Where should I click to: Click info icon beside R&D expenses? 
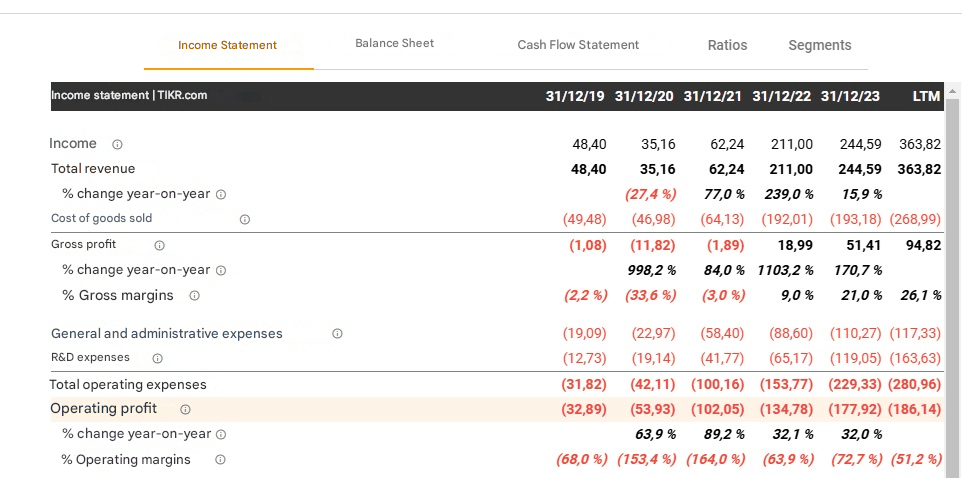[x=158, y=358]
